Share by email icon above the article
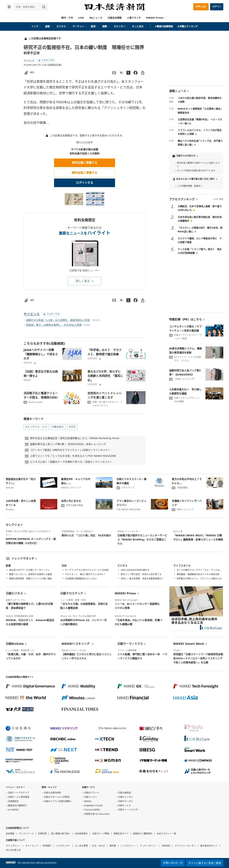The height and width of the screenshot is (868, 229). [114, 73]
